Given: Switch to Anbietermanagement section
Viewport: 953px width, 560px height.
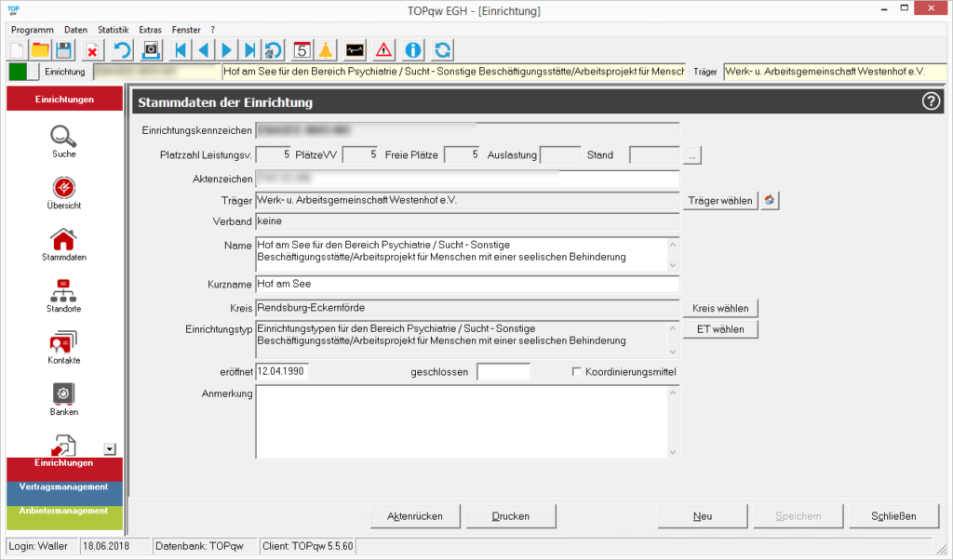Looking at the screenshot, I should tap(64, 511).
